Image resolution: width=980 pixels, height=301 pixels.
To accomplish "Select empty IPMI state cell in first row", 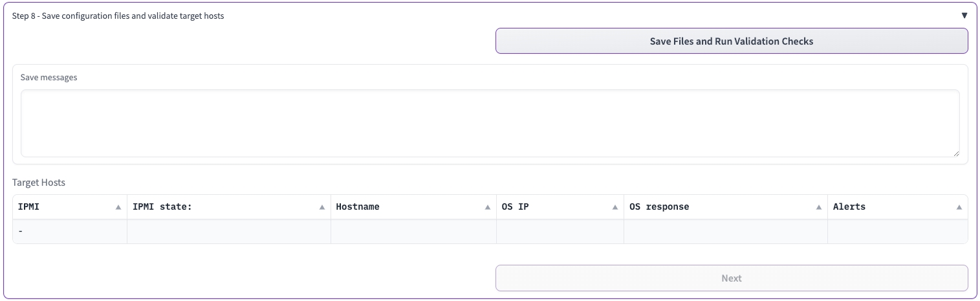I will click(229, 232).
